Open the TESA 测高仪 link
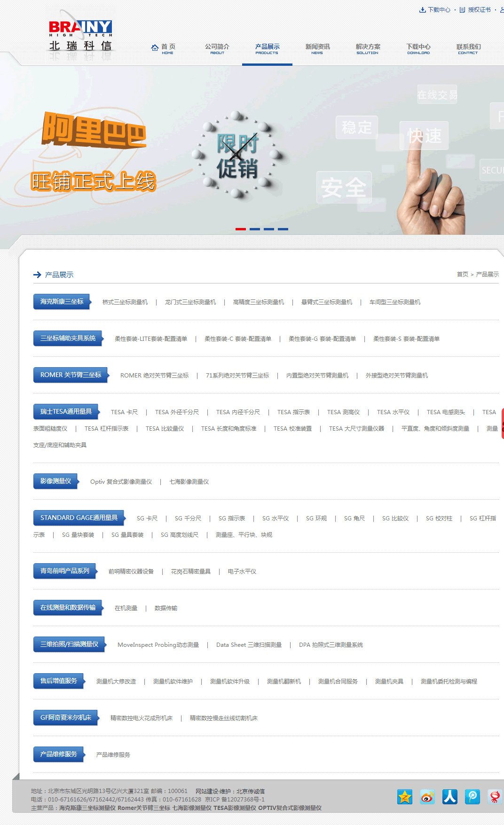Image resolution: width=504 pixels, height=825 pixels. (x=343, y=412)
